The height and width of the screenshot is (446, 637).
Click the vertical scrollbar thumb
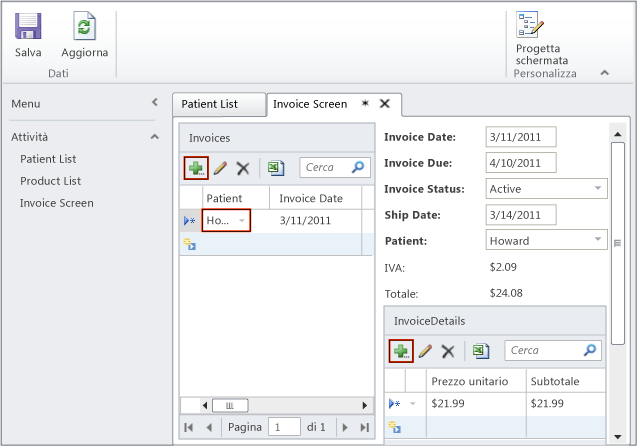(x=618, y=243)
